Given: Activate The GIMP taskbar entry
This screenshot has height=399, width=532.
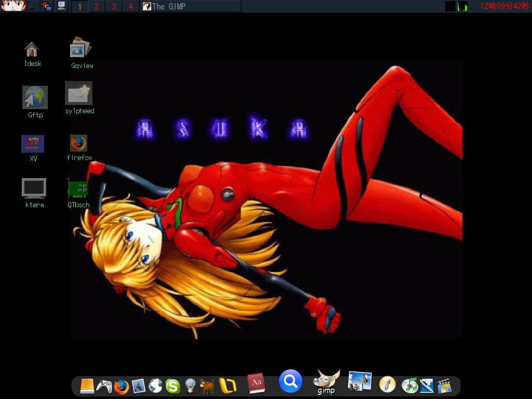Looking at the screenshot, I should 171,7.
